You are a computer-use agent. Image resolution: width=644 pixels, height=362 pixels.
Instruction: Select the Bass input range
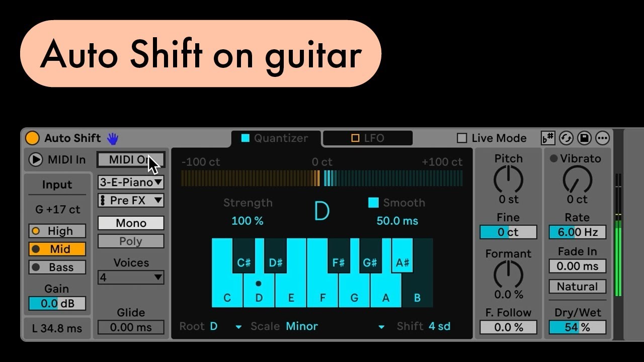pos(57,267)
